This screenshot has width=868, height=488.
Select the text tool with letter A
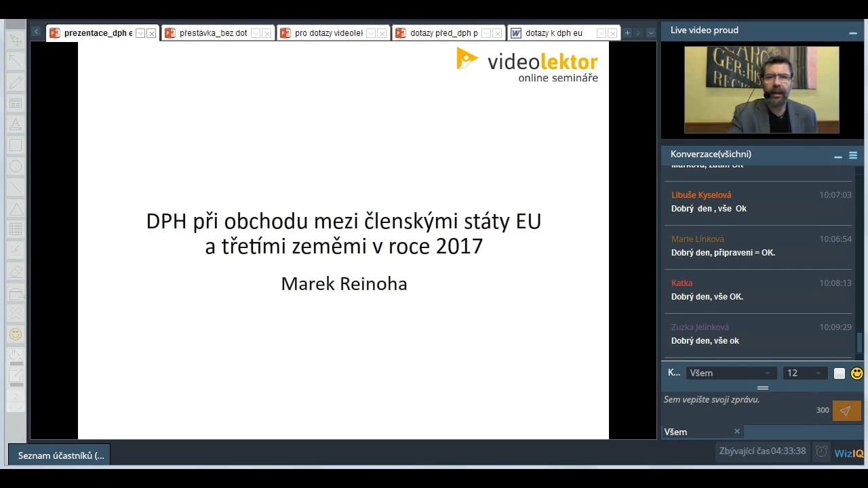(x=15, y=124)
